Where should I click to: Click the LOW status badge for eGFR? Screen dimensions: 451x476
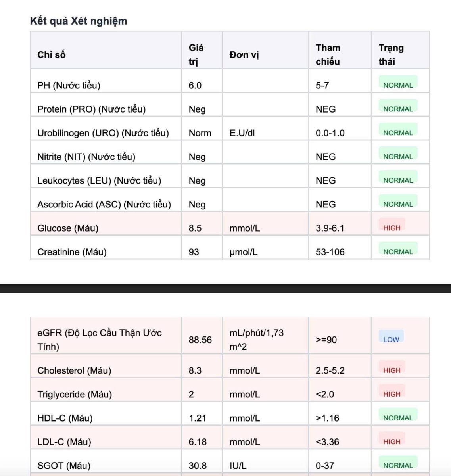391,339
